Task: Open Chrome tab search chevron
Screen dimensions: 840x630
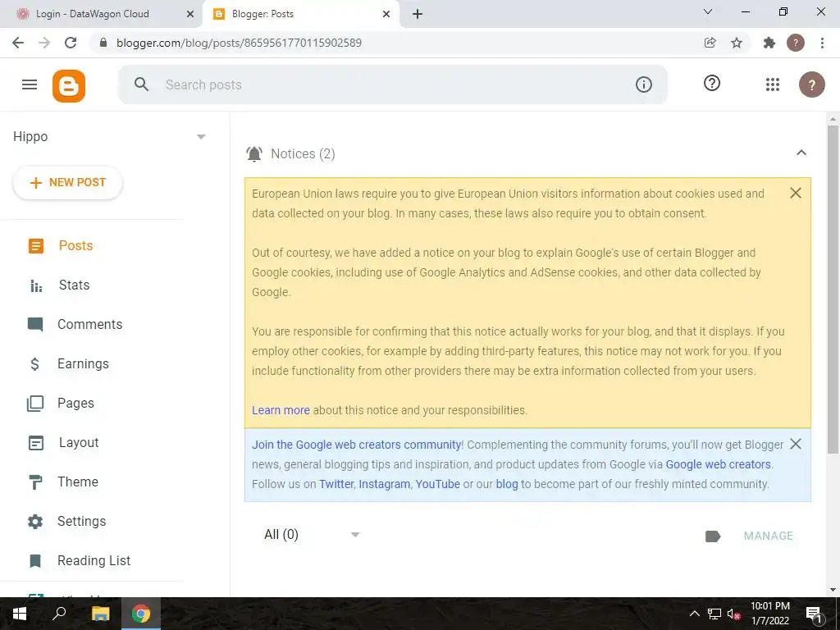Action: [708, 11]
